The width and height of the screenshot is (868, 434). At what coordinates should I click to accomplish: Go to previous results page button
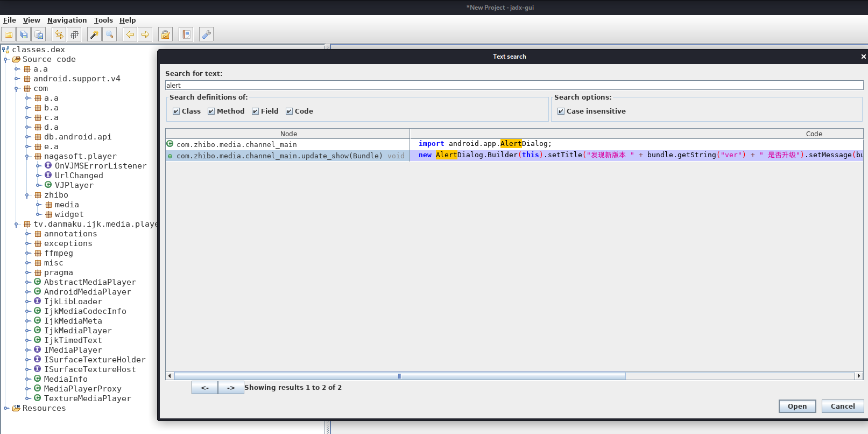point(205,388)
